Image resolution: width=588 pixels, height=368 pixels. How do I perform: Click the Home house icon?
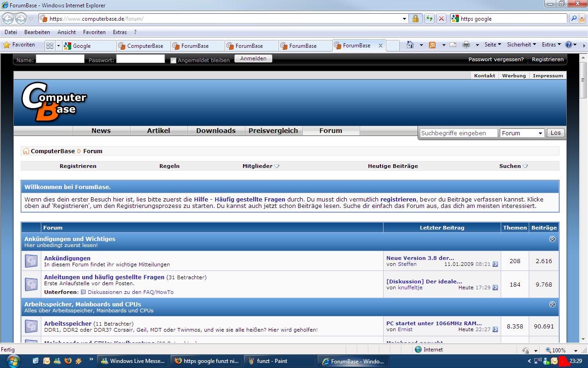pyautogui.click(x=410, y=45)
